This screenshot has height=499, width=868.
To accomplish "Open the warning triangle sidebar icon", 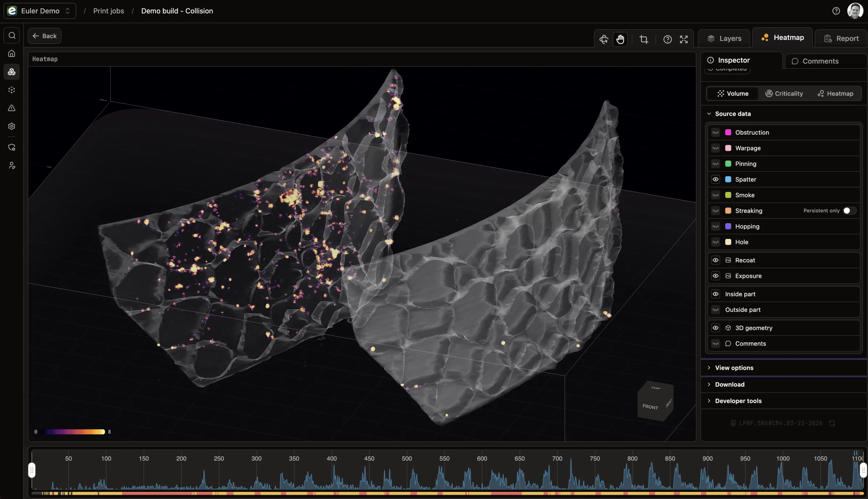I will 12,108.
